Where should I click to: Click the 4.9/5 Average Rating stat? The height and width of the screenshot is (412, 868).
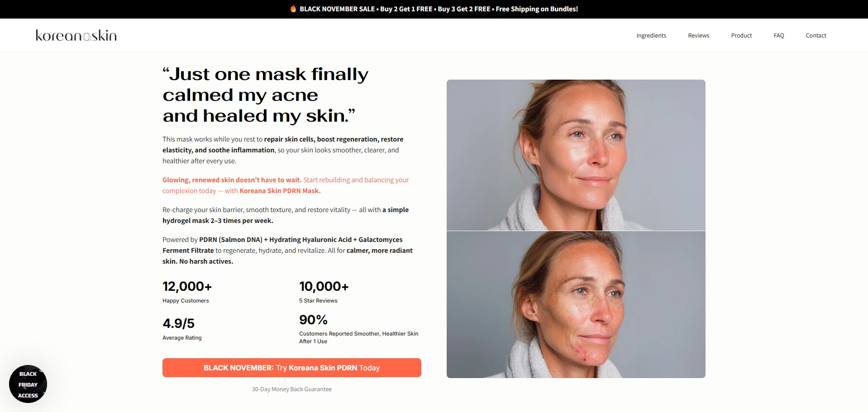coord(182,329)
